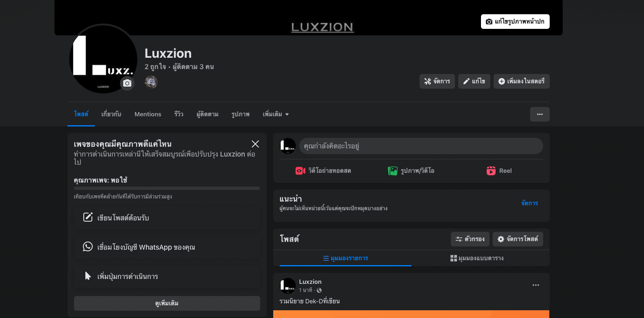Click the camera icon on profile picture

pos(127,83)
